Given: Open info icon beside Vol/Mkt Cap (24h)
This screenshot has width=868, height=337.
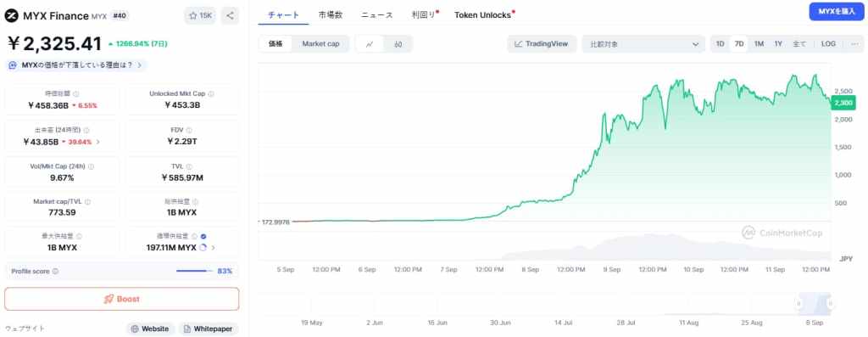Looking at the screenshot, I should (91, 166).
